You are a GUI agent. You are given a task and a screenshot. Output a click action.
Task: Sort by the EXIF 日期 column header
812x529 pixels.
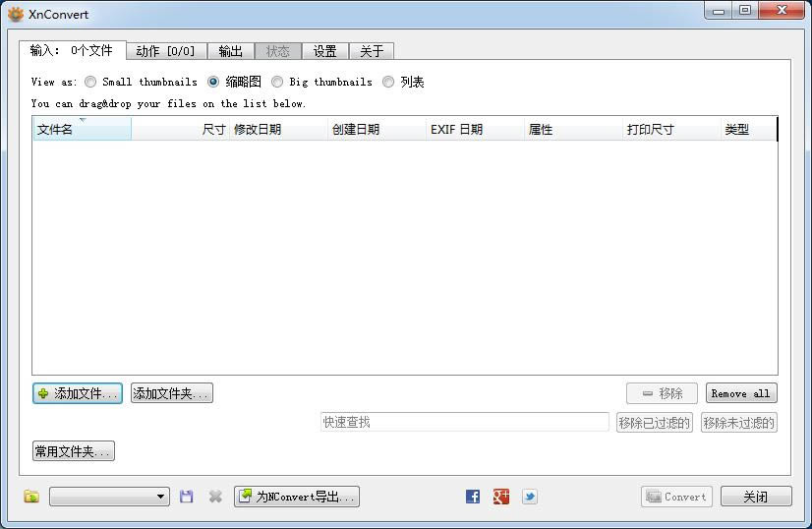[476, 129]
